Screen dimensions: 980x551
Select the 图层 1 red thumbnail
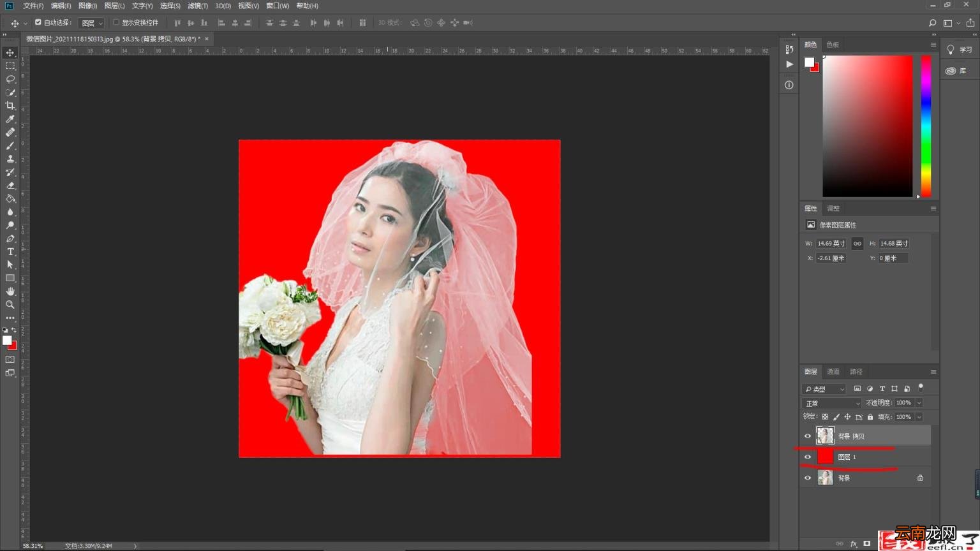[825, 457]
